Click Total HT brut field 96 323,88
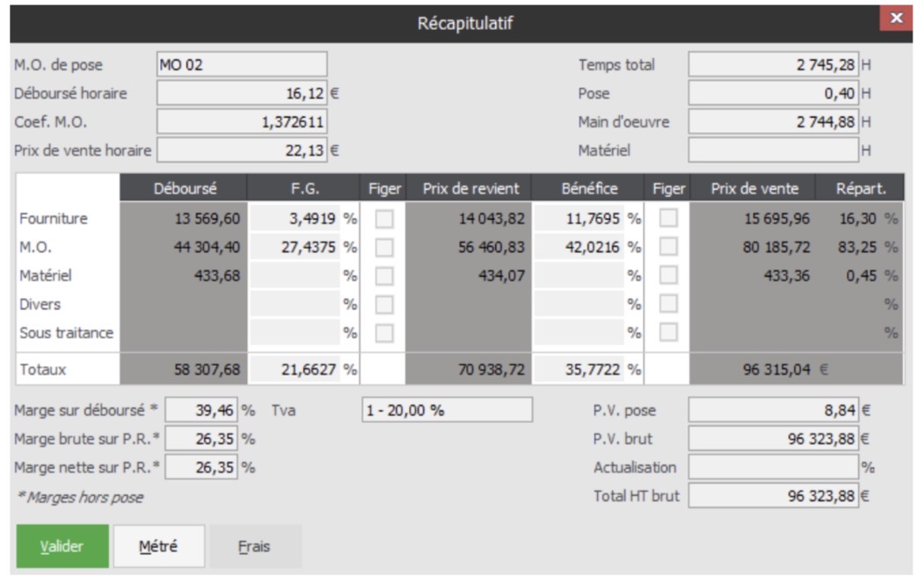The image size is (924, 584). 773,496
